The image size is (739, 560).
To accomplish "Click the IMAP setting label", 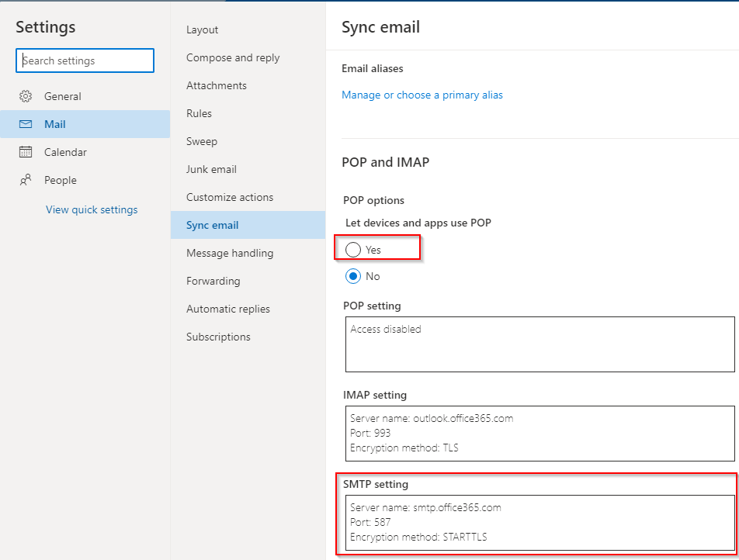I will [x=375, y=395].
